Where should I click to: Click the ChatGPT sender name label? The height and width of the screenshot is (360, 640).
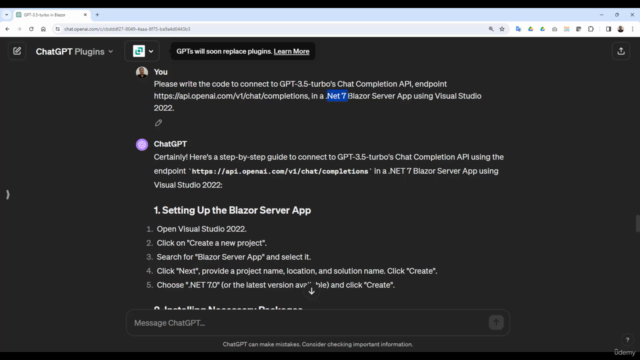(170, 144)
